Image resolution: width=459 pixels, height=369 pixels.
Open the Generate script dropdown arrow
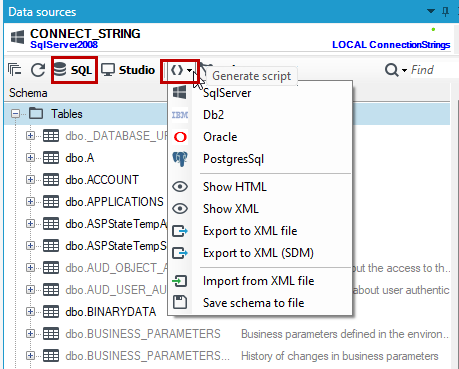tap(189, 70)
